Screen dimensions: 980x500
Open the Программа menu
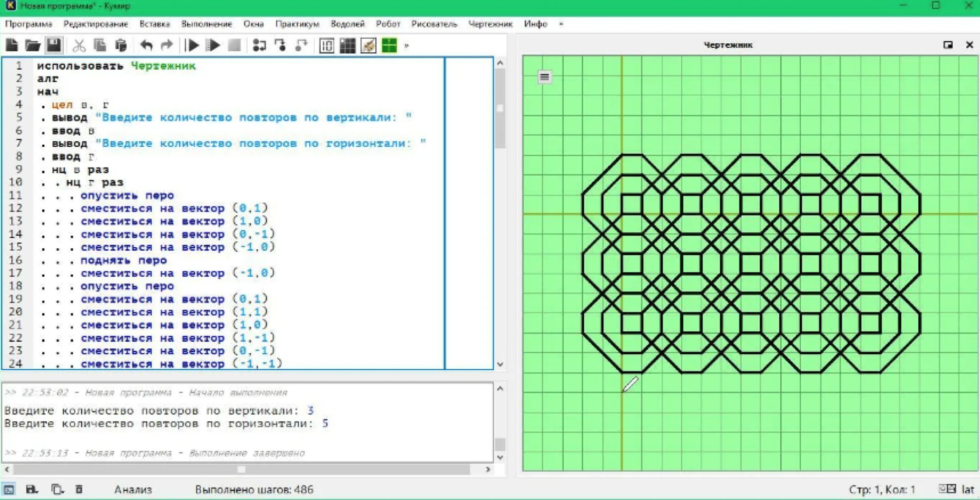(28, 24)
